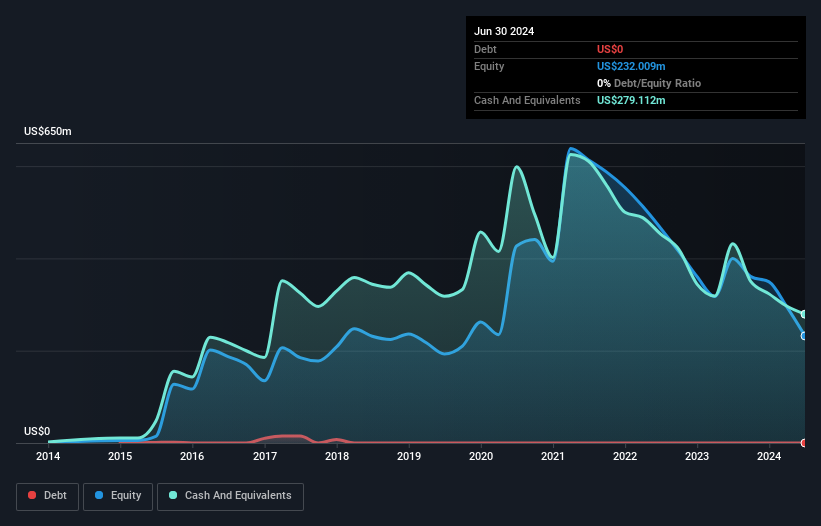The width and height of the screenshot is (821, 526).
Task: Click the Cash And Equivalents tooltip label
Action: coord(527,100)
